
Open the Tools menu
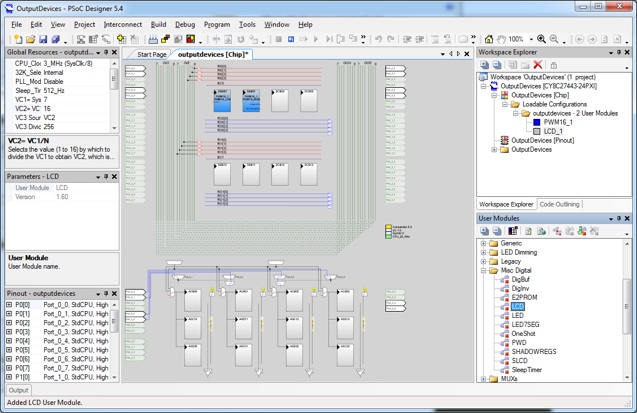click(247, 24)
